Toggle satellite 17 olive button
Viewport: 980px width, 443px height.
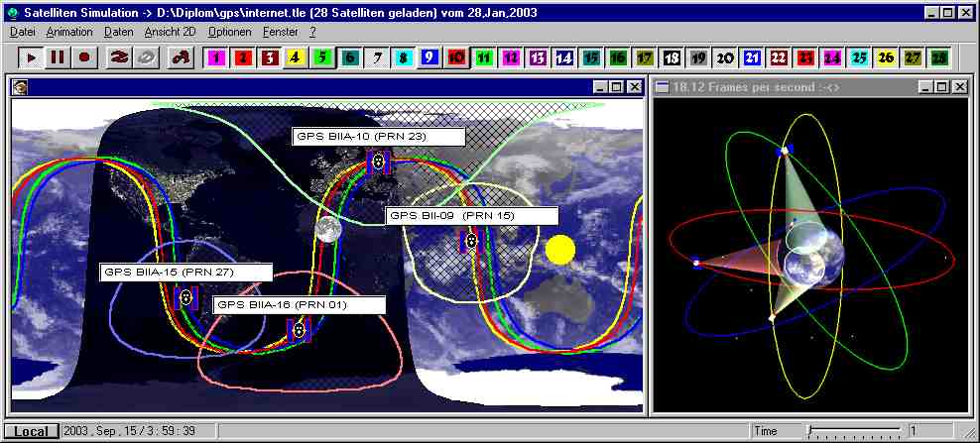tap(645, 58)
